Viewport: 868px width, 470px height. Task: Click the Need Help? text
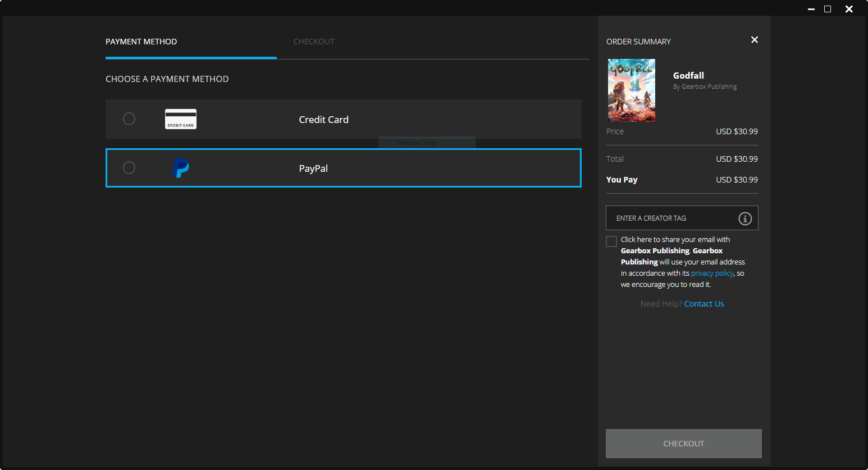pyautogui.click(x=661, y=304)
